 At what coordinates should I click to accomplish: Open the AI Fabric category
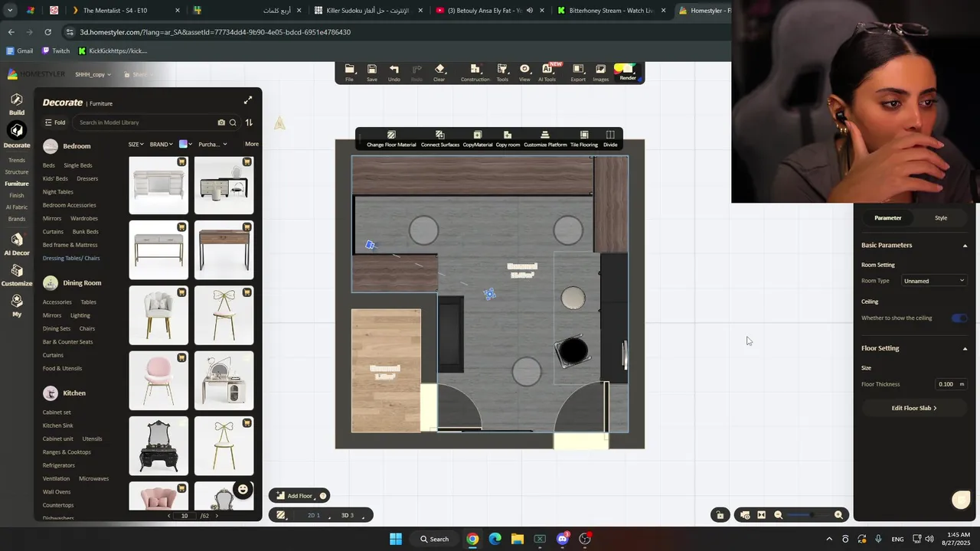click(x=17, y=207)
